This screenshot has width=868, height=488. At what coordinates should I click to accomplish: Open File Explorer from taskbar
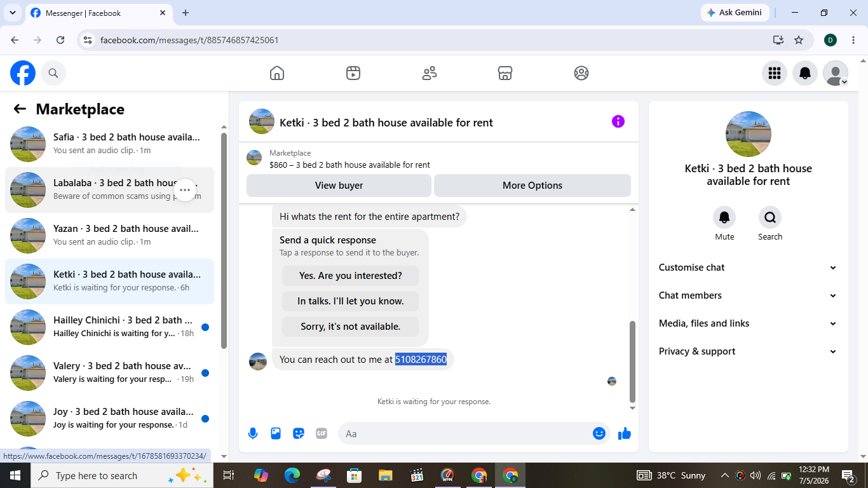[386, 475]
